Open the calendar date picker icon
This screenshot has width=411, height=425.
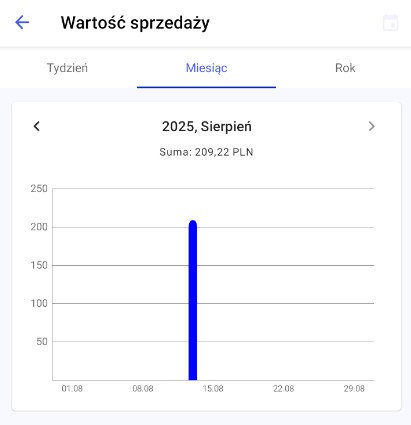coord(390,23)
